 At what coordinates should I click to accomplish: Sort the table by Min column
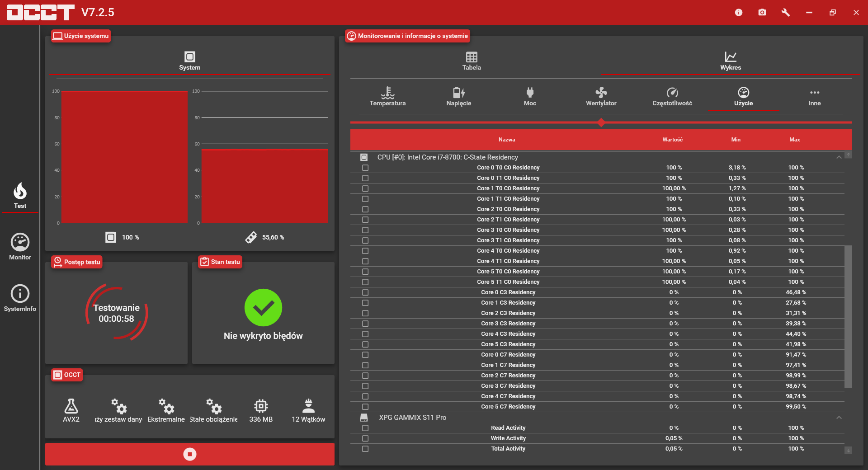pyautogui.click(x=736, y=140)
